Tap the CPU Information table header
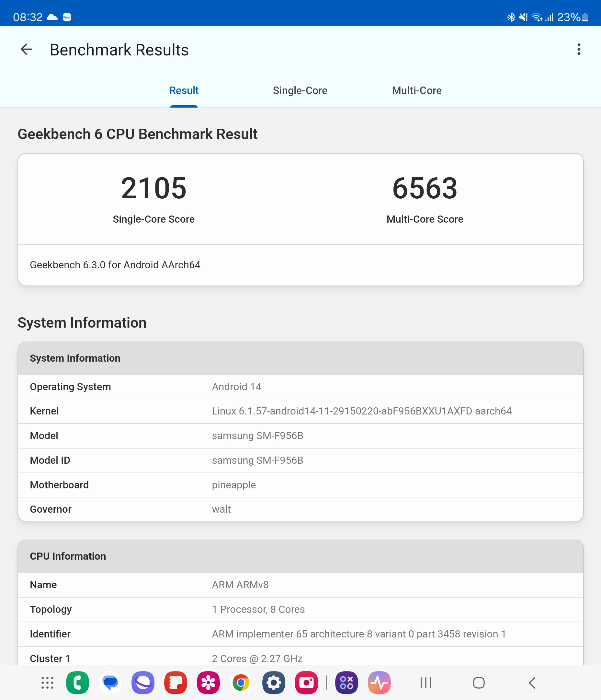 (300, 556)
